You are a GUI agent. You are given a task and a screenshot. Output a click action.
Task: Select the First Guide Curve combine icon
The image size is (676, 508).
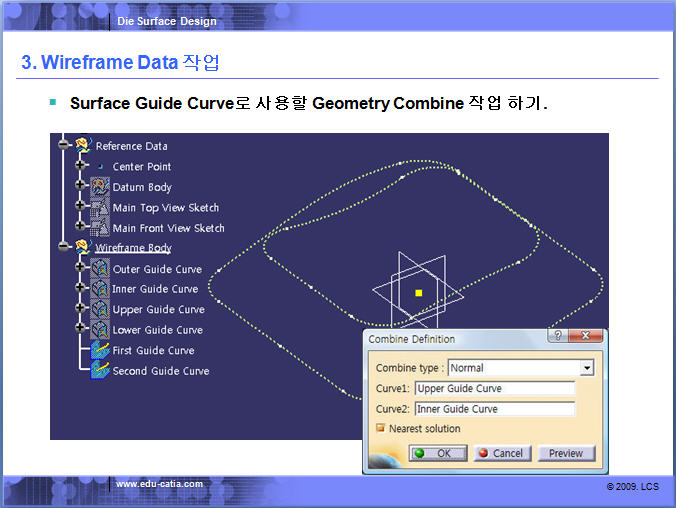point(100,350)
